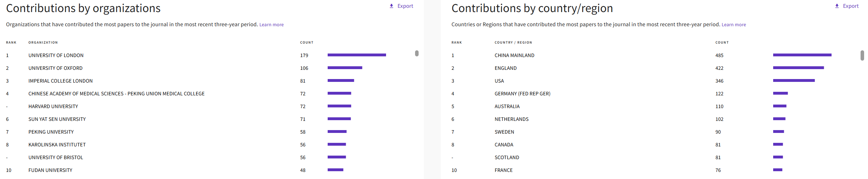Viewport: 868px width, 179px height.
Task: Click count value 485
Action: point(719,55)
